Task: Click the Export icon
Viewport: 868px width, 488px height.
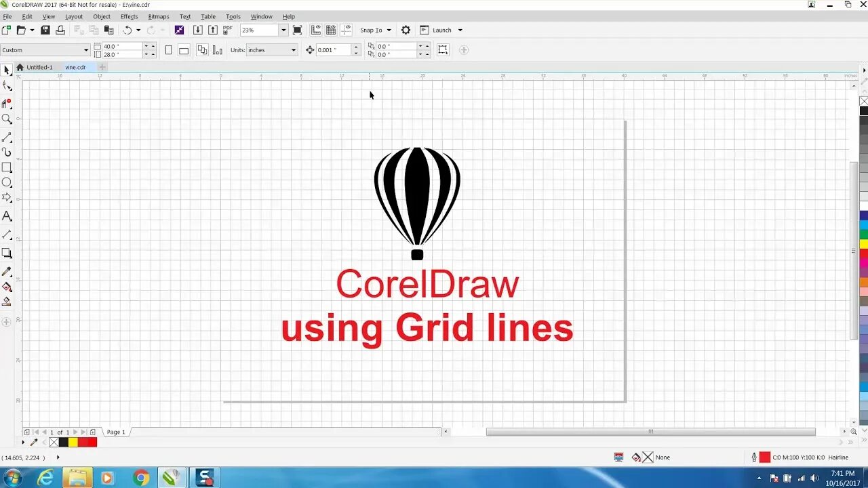Action: (x=212, y=30)
